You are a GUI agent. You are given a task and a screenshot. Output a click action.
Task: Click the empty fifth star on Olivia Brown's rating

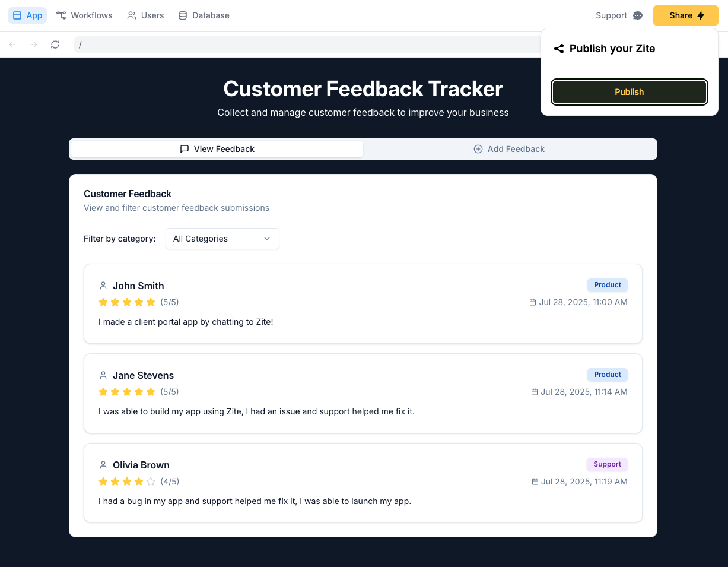151,482
